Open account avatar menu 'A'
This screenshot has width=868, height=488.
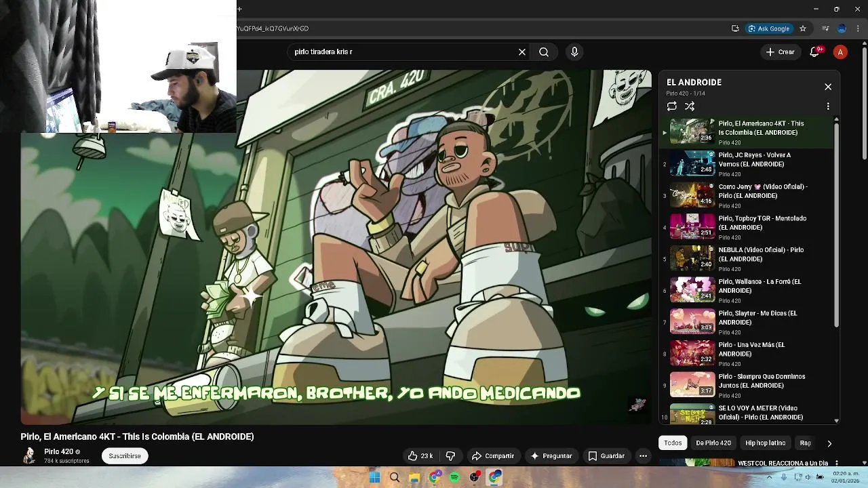[840, 52]
